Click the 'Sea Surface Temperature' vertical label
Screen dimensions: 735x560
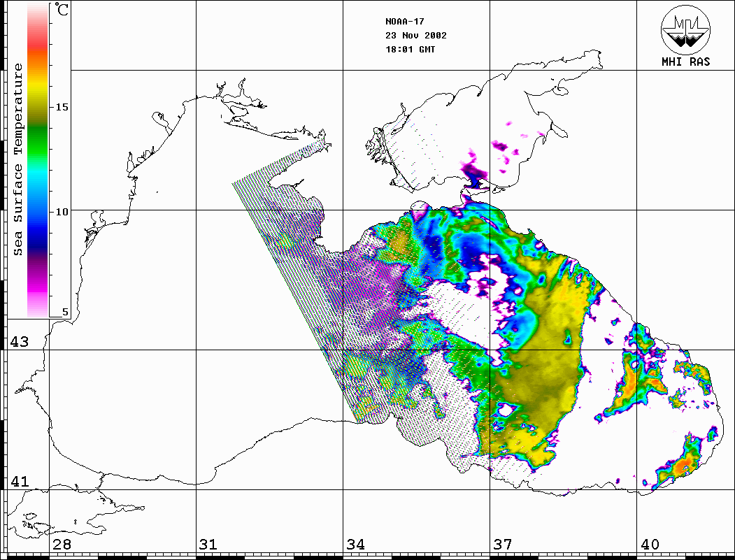(17, 160)
